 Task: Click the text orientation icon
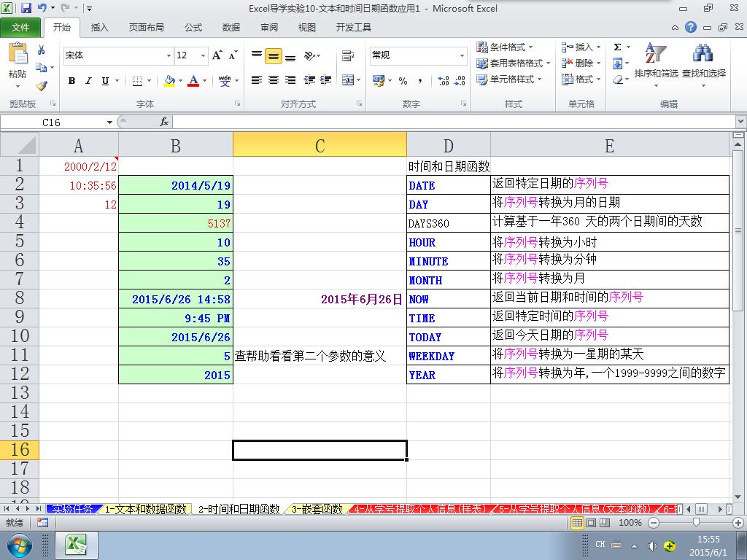click(x=309, y=55)
